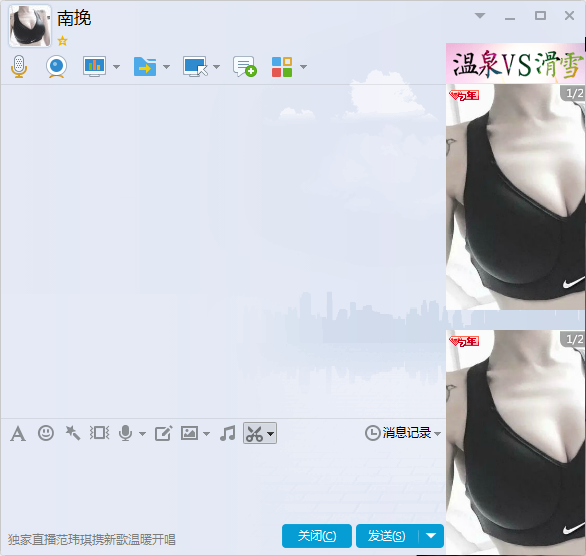
Task: Maximize the chat window
Action: [540, 16]
